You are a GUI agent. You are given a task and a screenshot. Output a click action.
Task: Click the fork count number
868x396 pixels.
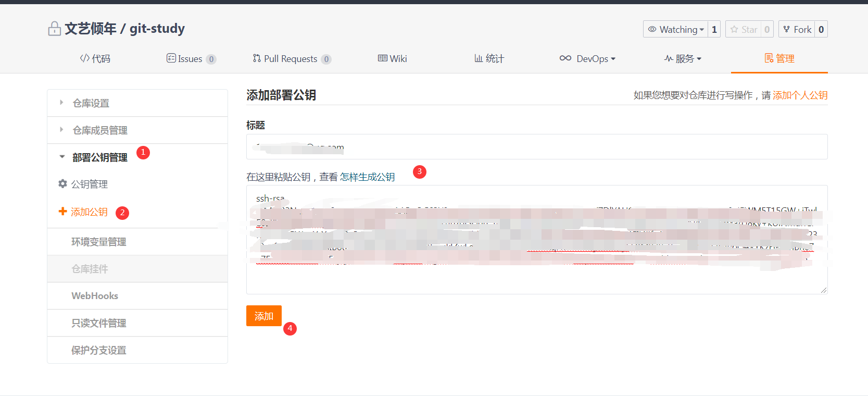[x=821, y=29]
